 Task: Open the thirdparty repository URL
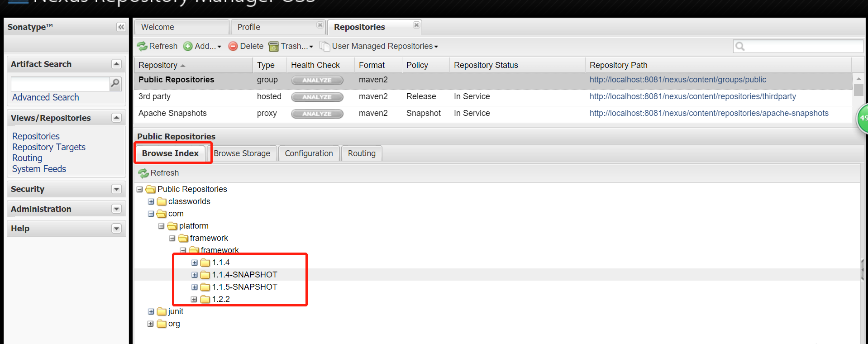692,96
